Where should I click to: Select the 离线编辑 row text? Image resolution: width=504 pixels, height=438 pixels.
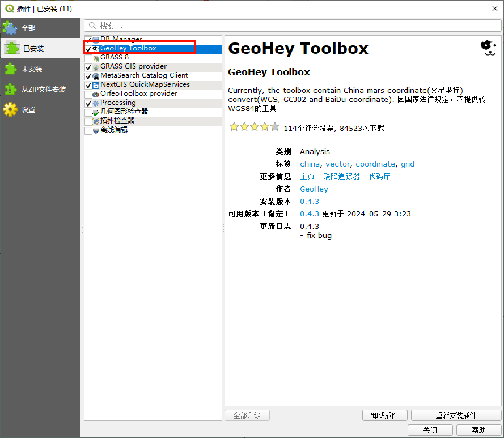(x=114, y=130)
